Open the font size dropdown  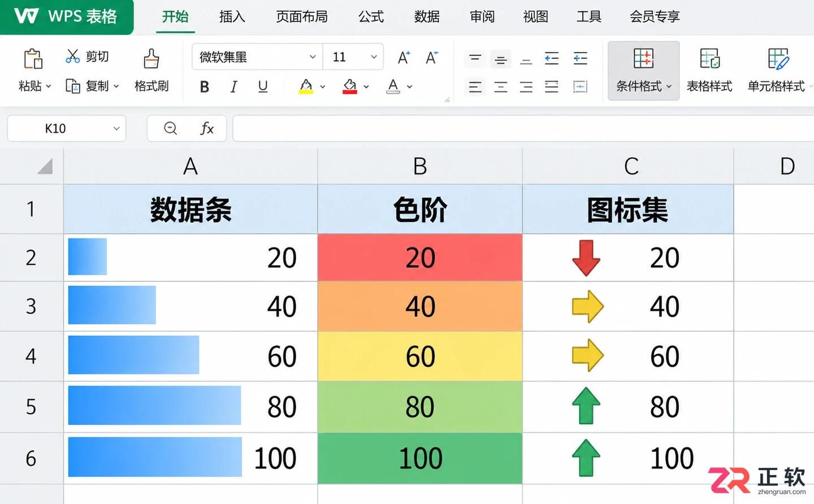tap(374, 57)
